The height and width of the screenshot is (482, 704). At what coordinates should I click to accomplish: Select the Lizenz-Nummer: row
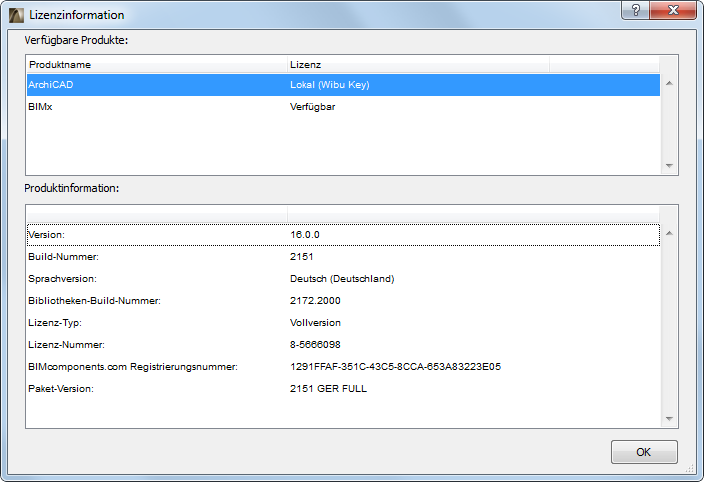click(343, 345)
